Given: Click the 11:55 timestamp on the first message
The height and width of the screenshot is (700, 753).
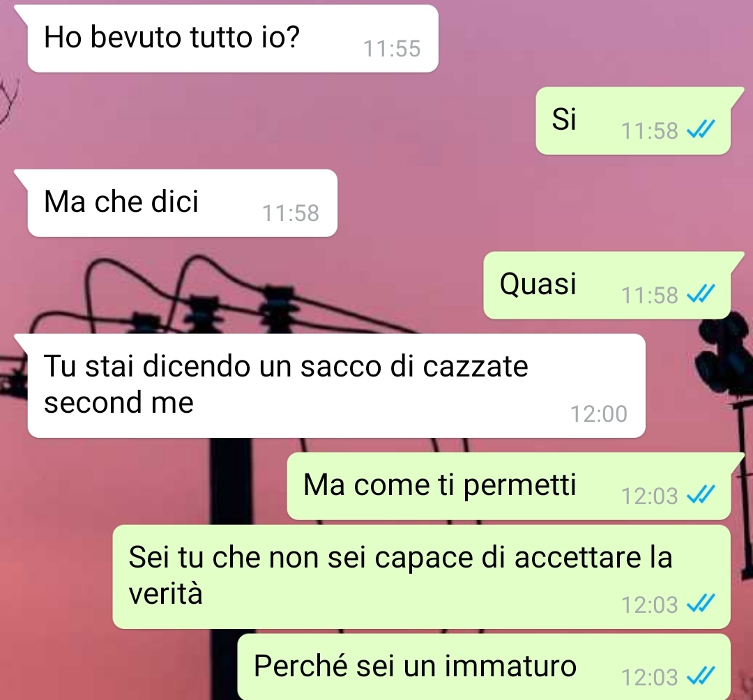Looking at the screenshot, I should 392,49.
